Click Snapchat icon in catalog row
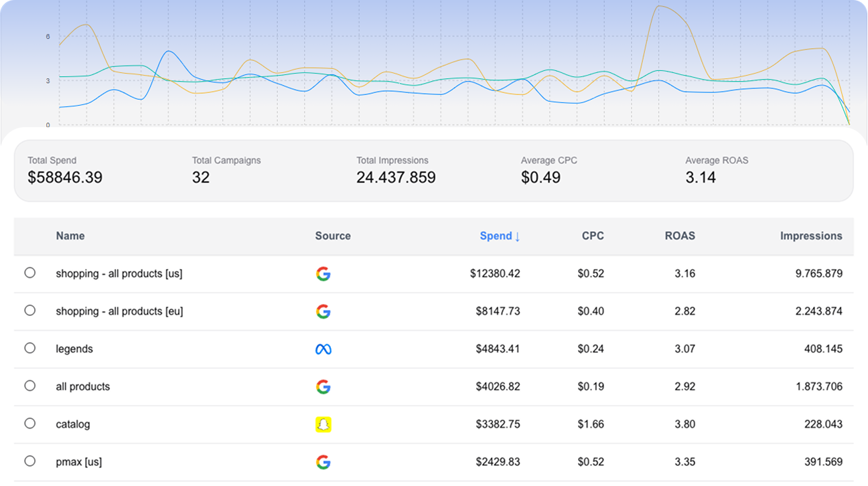The image size is (868, 486). [323, 424]
